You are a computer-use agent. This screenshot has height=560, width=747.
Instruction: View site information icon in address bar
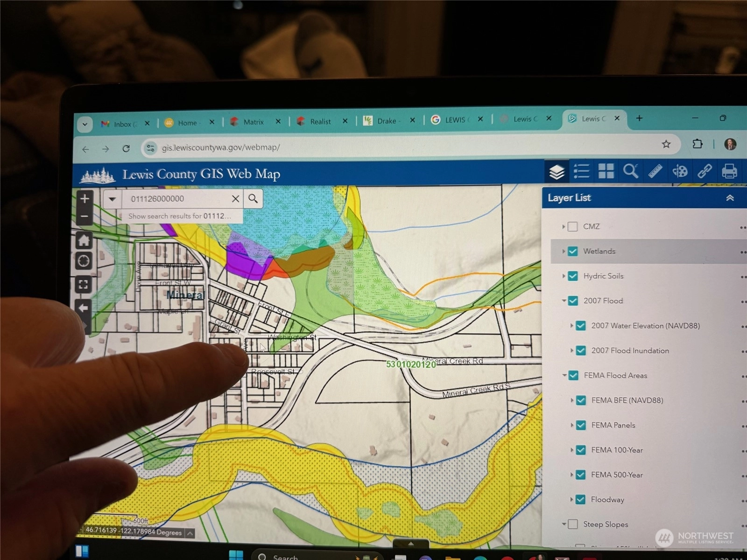point(150,148)
